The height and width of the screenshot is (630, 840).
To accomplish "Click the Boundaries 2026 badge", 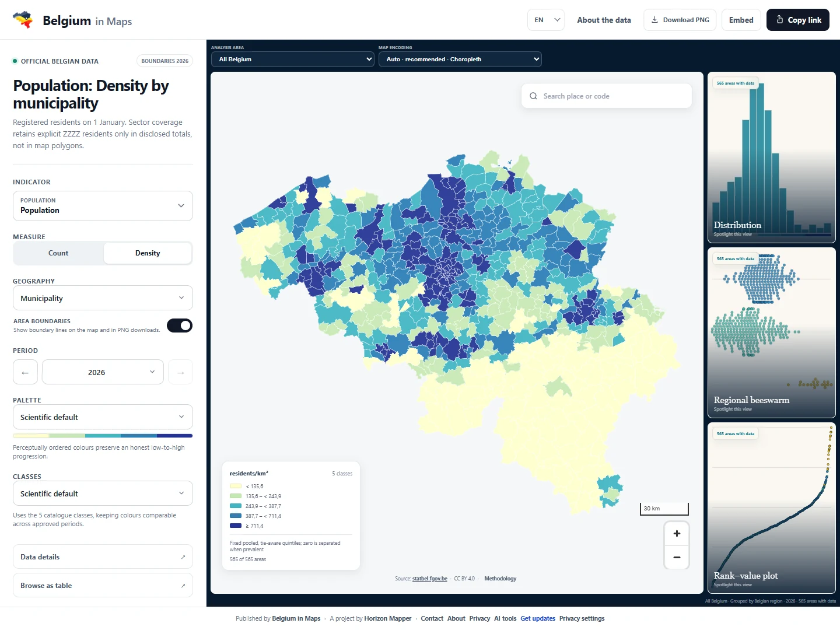I will (x=165, y=61).
